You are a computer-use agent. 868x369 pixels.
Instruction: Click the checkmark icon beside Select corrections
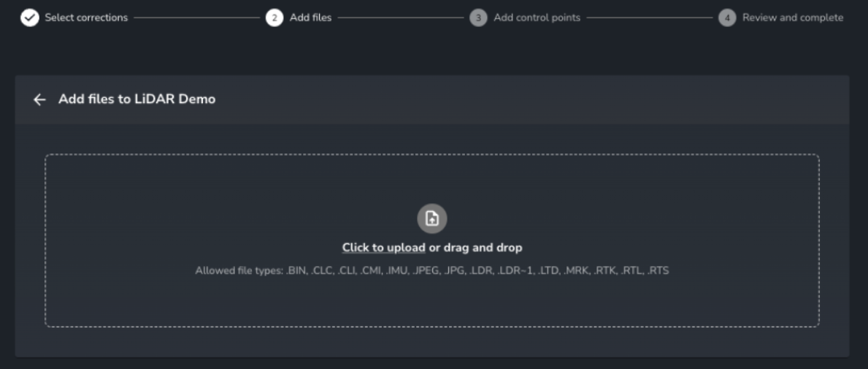click(30, 18)
